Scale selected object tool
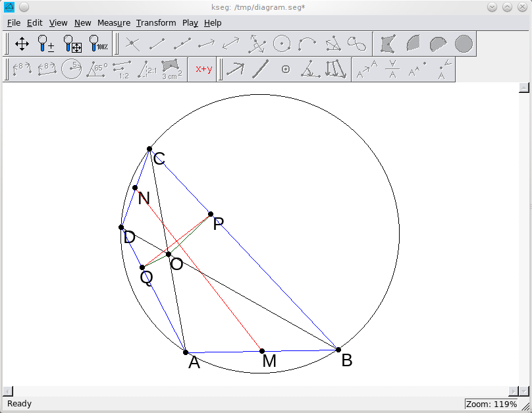 pos(417,69)
